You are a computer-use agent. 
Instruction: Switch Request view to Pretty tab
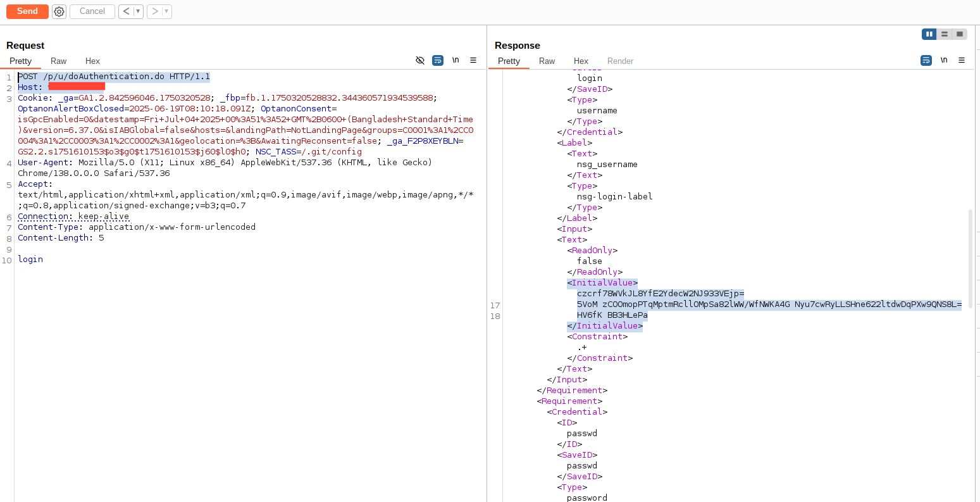tap(20, 61)
